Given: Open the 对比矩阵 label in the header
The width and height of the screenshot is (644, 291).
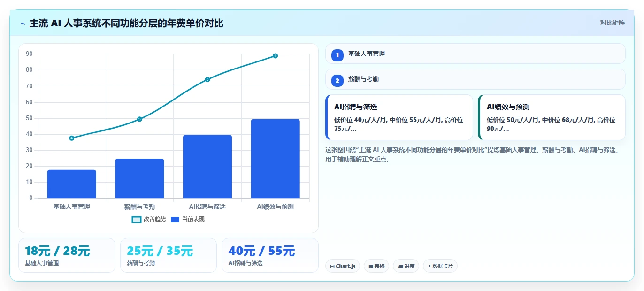Looking at the screenshot, I should (612, 23).
